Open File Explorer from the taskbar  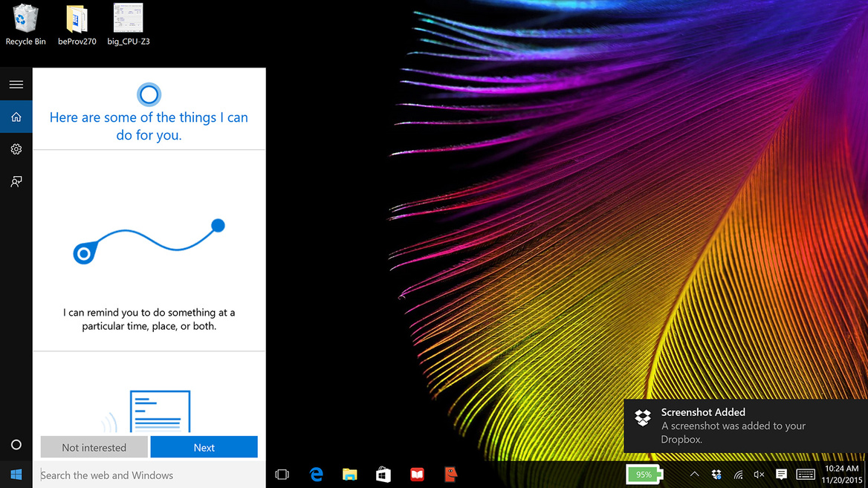350,475
